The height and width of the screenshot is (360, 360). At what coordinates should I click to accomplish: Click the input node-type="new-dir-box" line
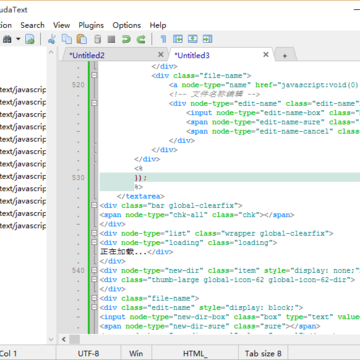click(x=230, y=317)
